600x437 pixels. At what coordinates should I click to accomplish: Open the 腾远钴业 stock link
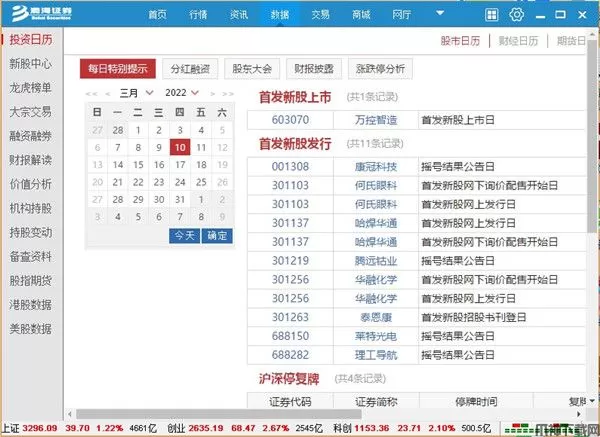pyautogui.click(x=376, y=261)
